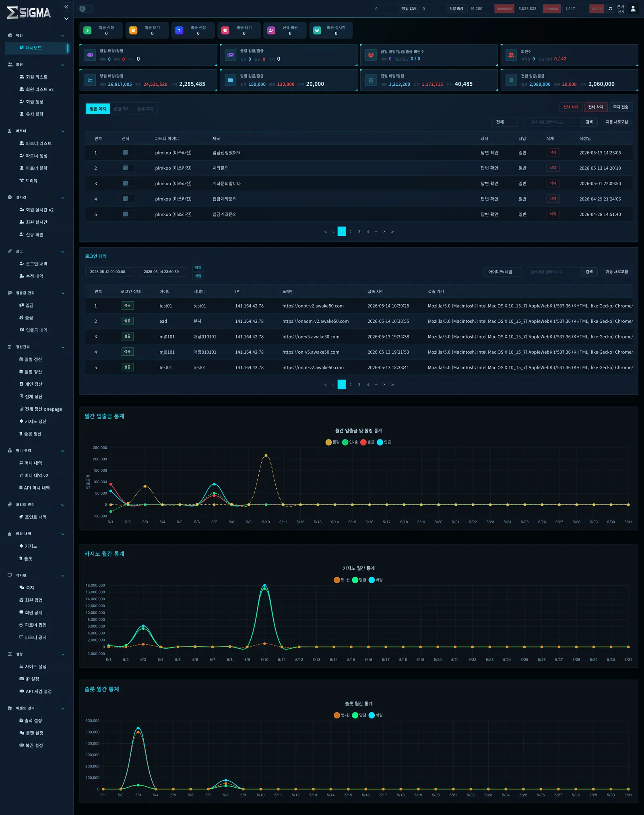The width and height of the screenshot is (644, 815).
Task: Click the purple 신규 회원 icon
Action: [x=271, y=30]
